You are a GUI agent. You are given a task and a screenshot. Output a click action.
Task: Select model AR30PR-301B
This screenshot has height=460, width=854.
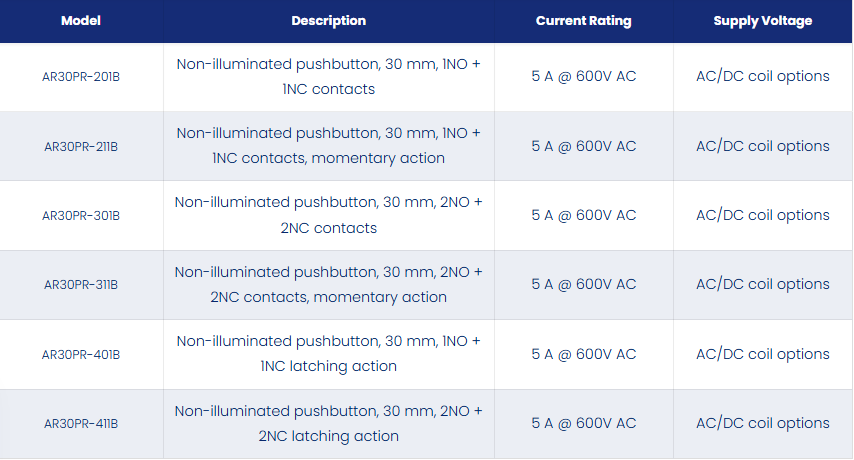tap(81, 216)
